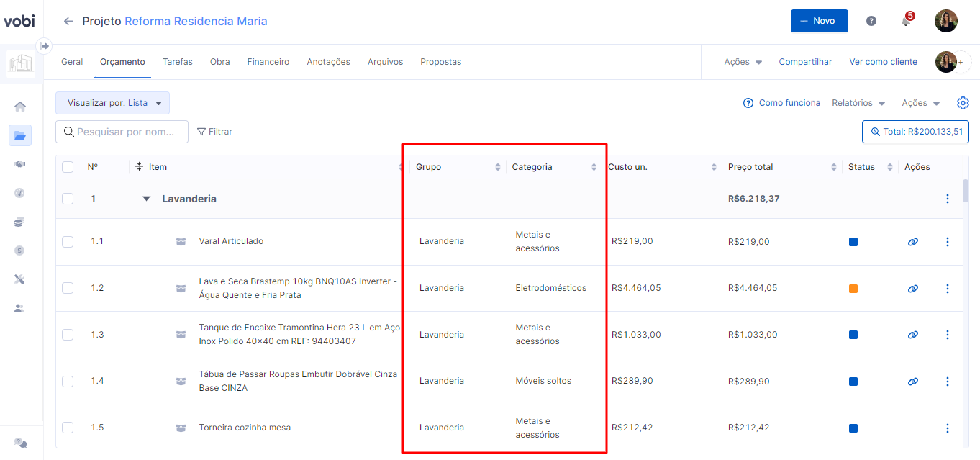Screen dimensions: 980x460
Task: Tick checkbox for Lavanderia group row 1
Action: click(68, 199)
